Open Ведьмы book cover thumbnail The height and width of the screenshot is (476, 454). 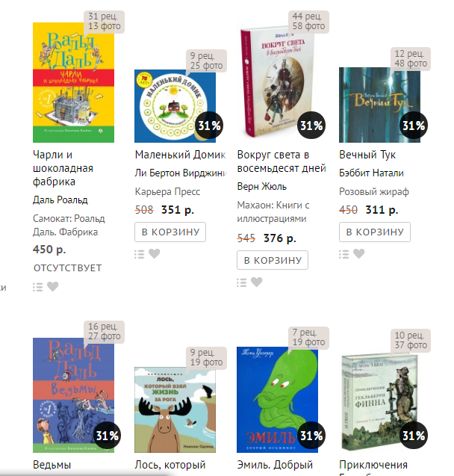point(73,395)
